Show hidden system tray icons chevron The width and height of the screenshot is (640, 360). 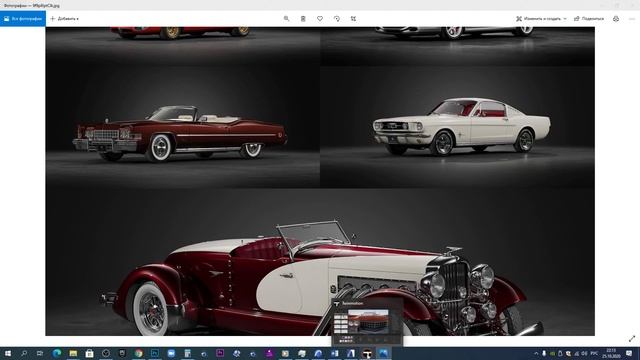(x=536, y=353)
